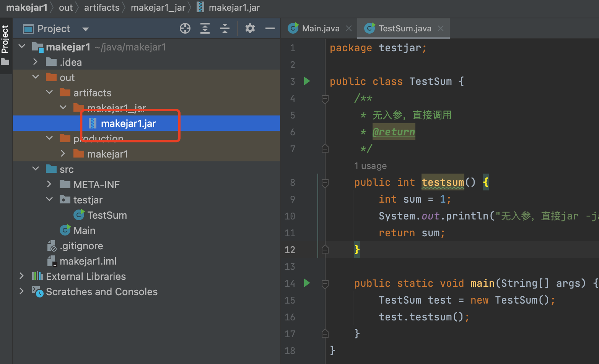Expand the .idea folder
599x364 pixels.
tap(36, 62)
